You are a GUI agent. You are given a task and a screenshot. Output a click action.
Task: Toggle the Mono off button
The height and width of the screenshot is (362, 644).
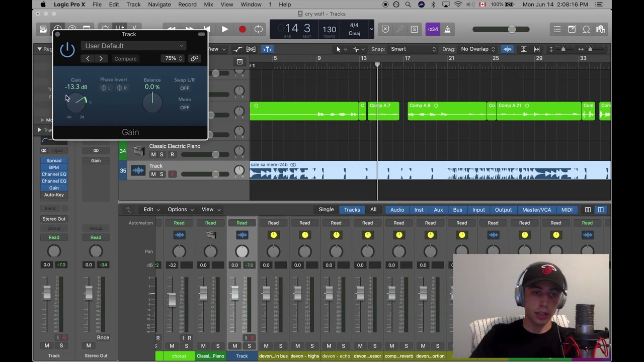(x=185, y=107)
